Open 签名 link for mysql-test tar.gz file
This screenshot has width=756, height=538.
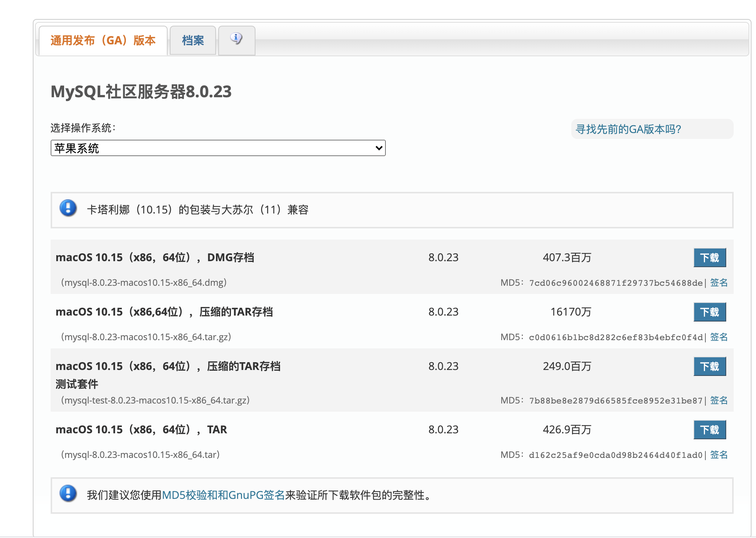tap(719, 401)
